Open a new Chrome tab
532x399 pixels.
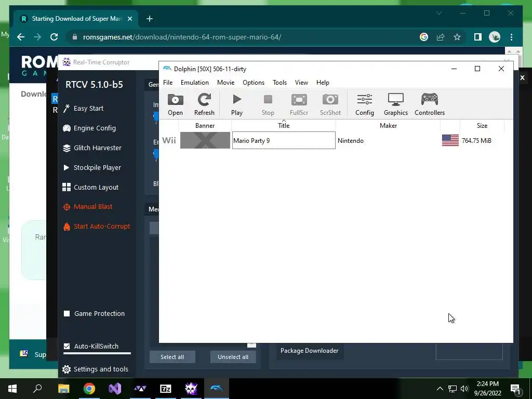click(x=149, y=19)
